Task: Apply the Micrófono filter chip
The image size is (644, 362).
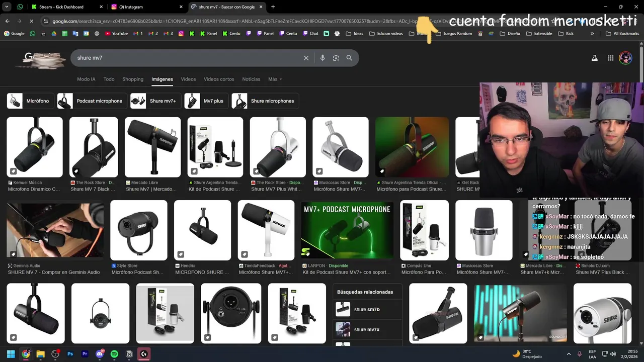Action: click(x=30, y=101)
